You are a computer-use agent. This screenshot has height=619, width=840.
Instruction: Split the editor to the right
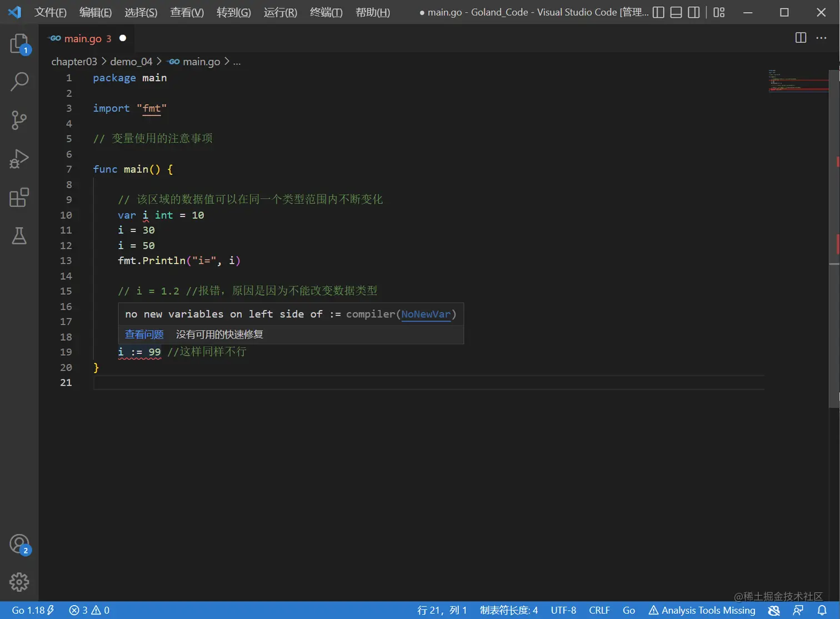coord(801,38)
